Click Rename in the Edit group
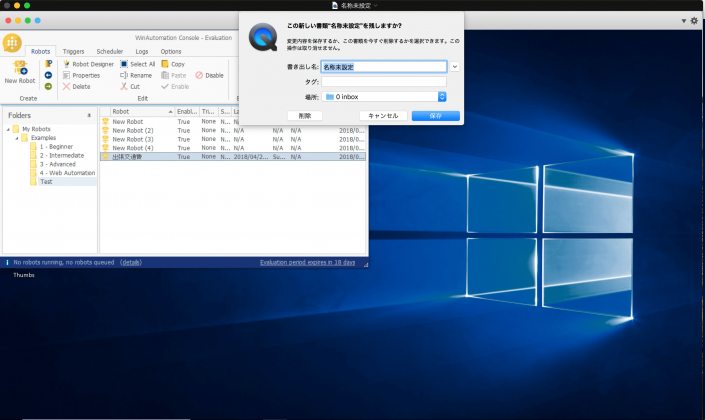705x420 pixels. 136,76
